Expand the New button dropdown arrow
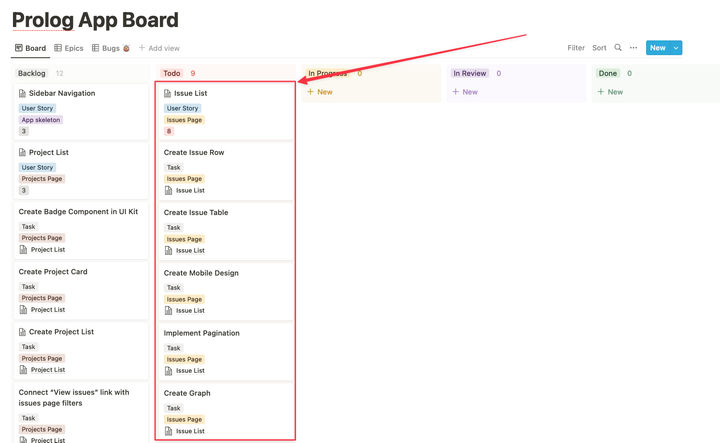This screenshot has width=720, height=443. point(676,48)
